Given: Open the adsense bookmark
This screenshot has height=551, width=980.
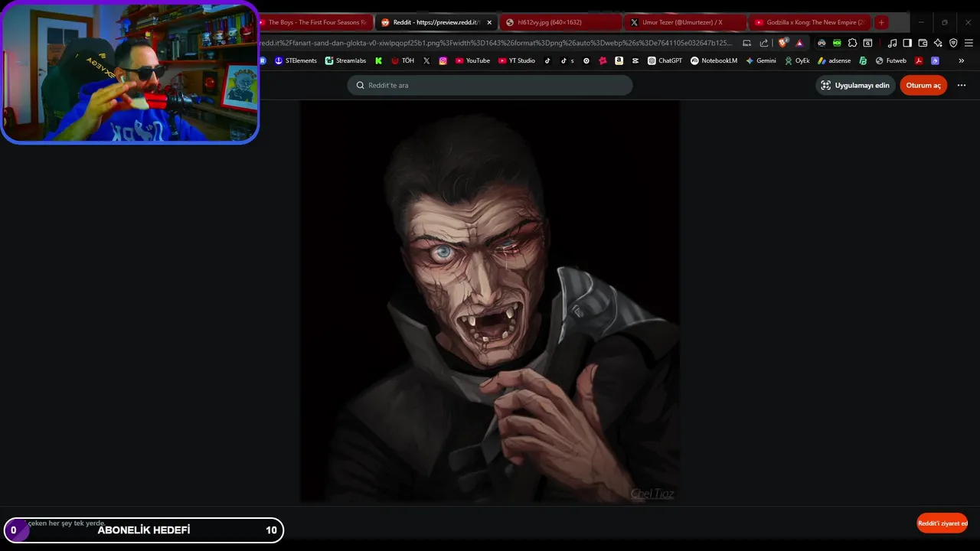Looking at the screenshot, I should tap(834, 60).
